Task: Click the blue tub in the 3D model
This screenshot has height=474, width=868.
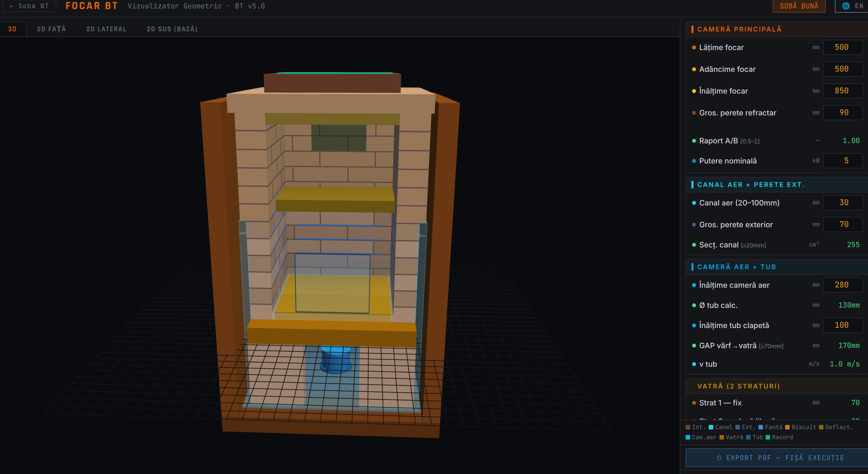Action: coord(335,361)
